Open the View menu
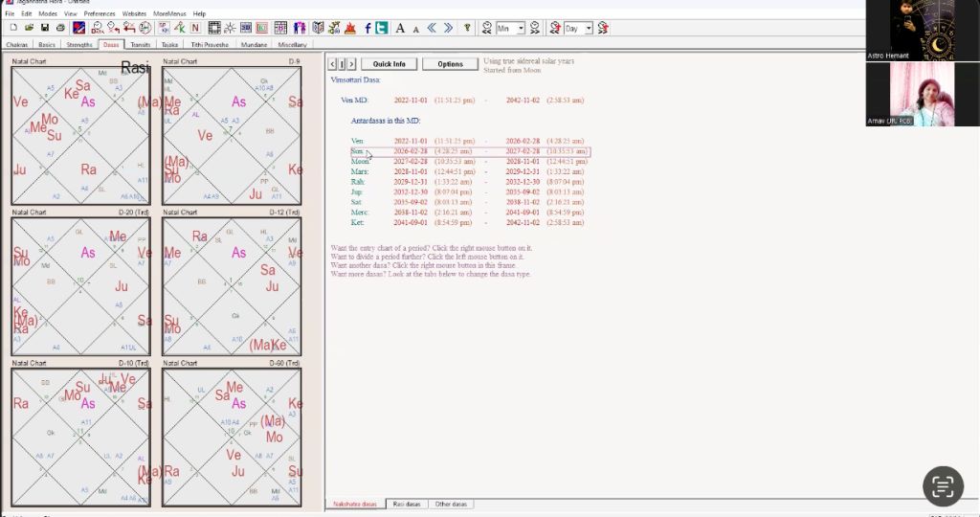The height and width of the screenshot is (517, 980). tap(71, 13)
